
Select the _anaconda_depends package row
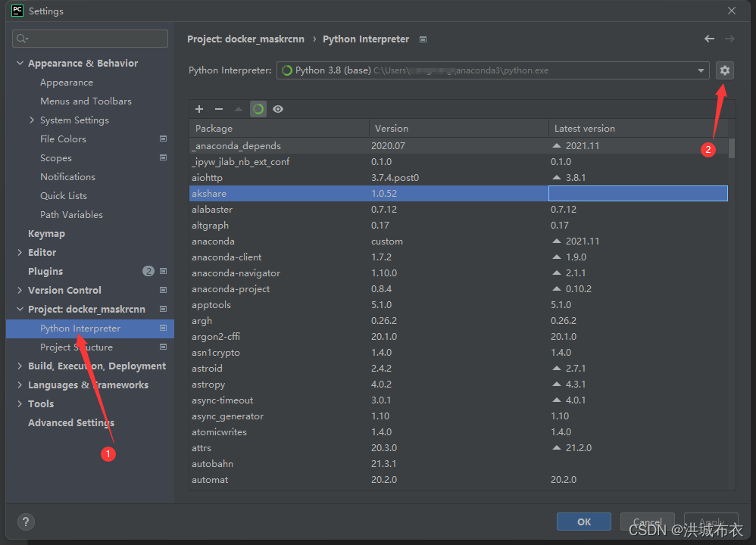(x=458, y=145)
